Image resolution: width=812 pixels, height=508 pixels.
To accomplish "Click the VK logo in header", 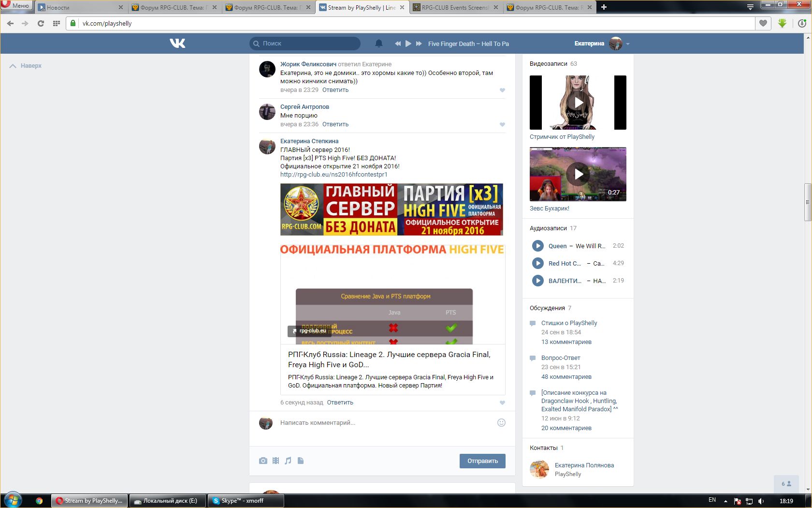I will [177, 44].
